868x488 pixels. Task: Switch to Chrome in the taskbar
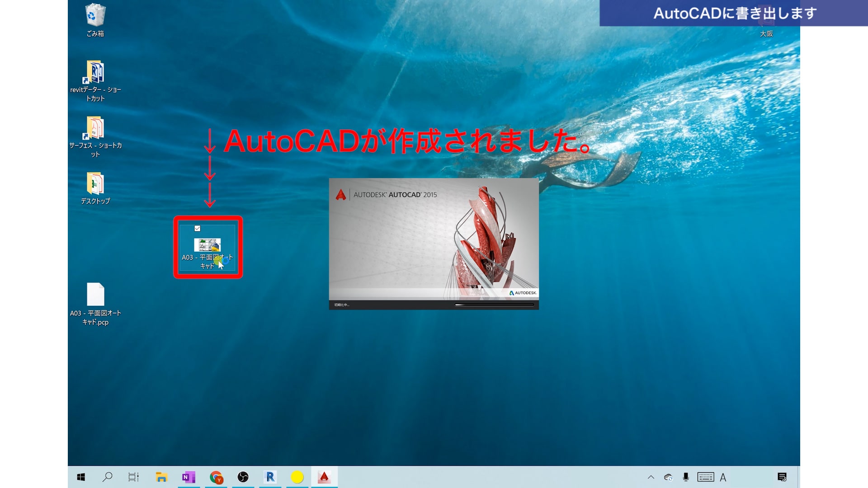216,477
